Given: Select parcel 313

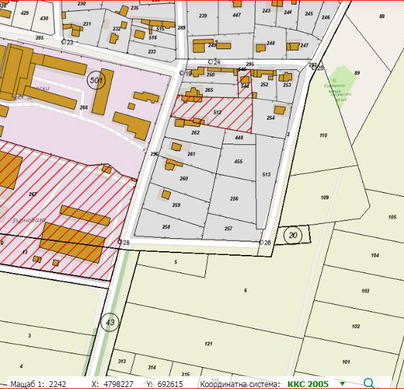Looking at the screenshot, I should [122, 361].
